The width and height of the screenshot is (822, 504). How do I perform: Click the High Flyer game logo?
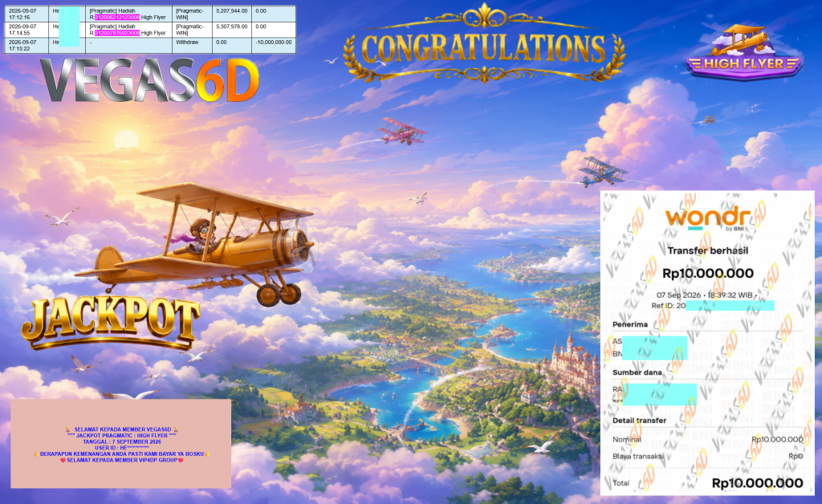pos(743,52)
